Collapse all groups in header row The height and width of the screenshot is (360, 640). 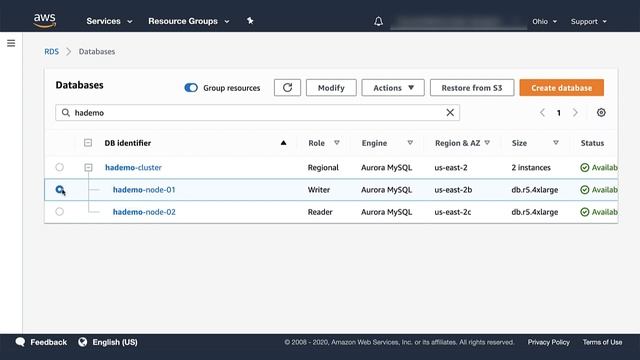coord(88,143)
